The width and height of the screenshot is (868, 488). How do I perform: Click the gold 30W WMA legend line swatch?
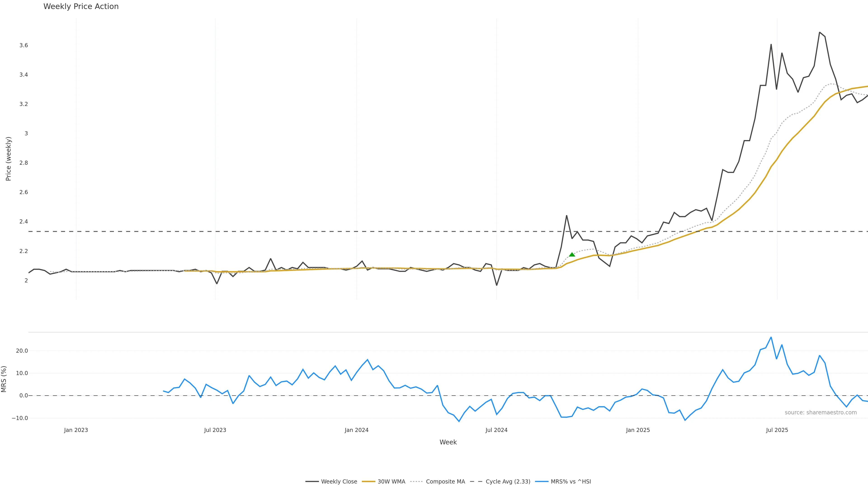click(368, 482)
